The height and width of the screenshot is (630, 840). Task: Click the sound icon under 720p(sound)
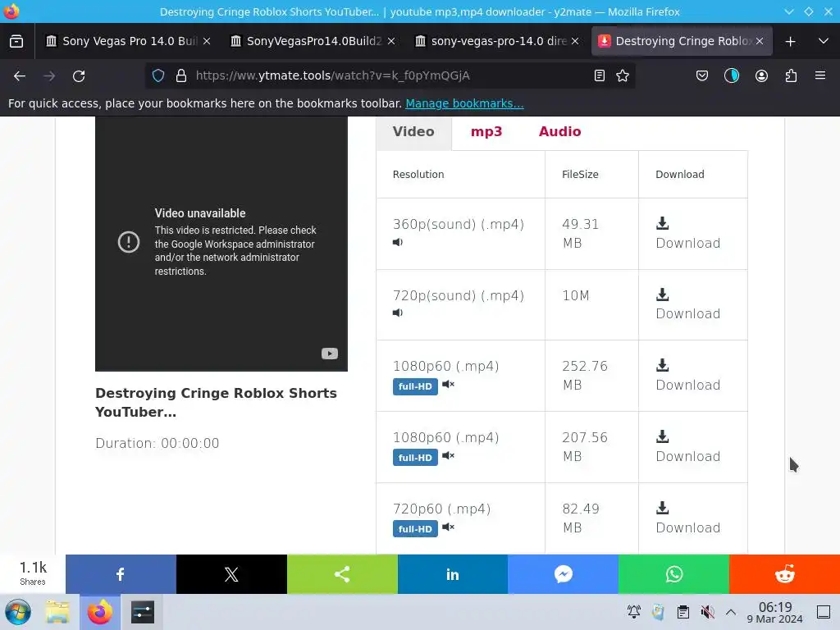[x=398, y=313]
